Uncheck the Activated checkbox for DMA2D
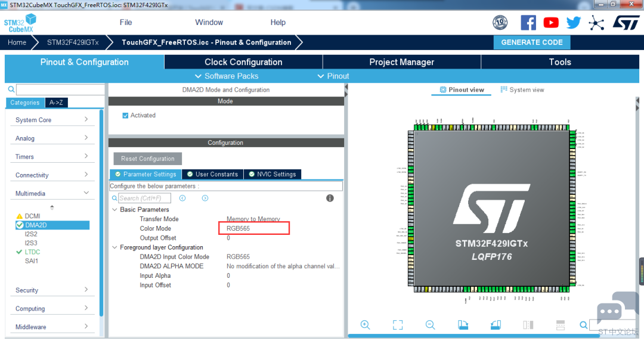 tap(125, 116)
